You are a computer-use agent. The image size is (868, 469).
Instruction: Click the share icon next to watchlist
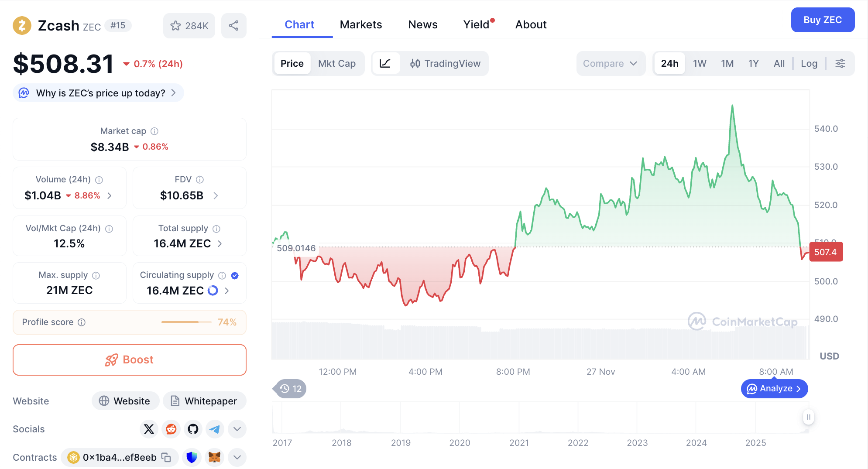click(x=233, y=26)
